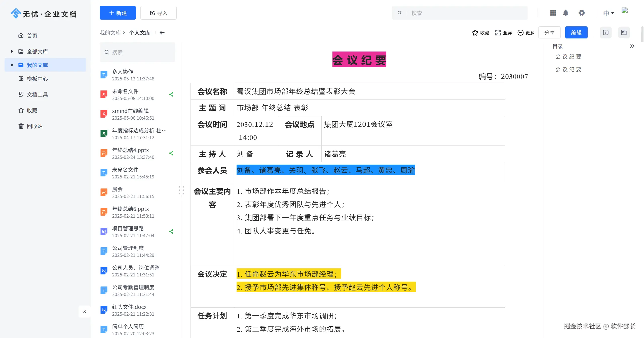
Task: Expand the 全部文库 tree arrow
Action: point(12,52)
